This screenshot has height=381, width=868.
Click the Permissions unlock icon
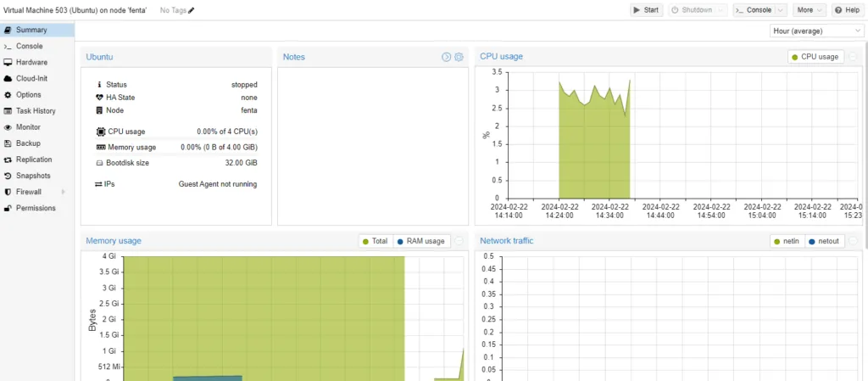[8, 208]
